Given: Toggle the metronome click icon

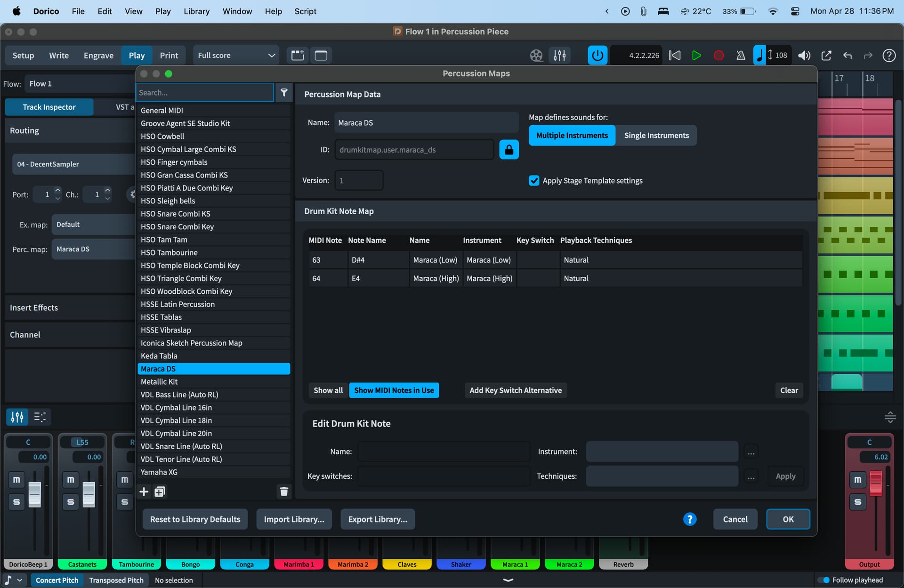Looking at the screenshot, I should 741,56.
